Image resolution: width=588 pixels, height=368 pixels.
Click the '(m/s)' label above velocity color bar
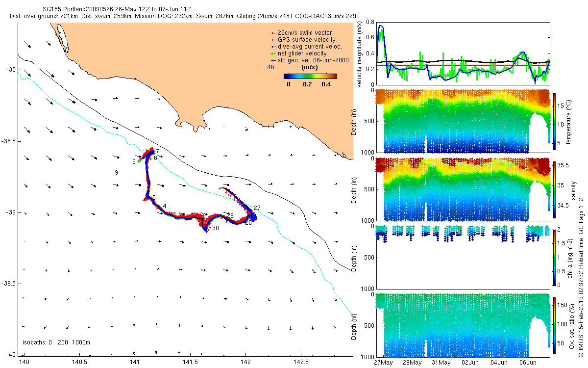tap(310, 67)
